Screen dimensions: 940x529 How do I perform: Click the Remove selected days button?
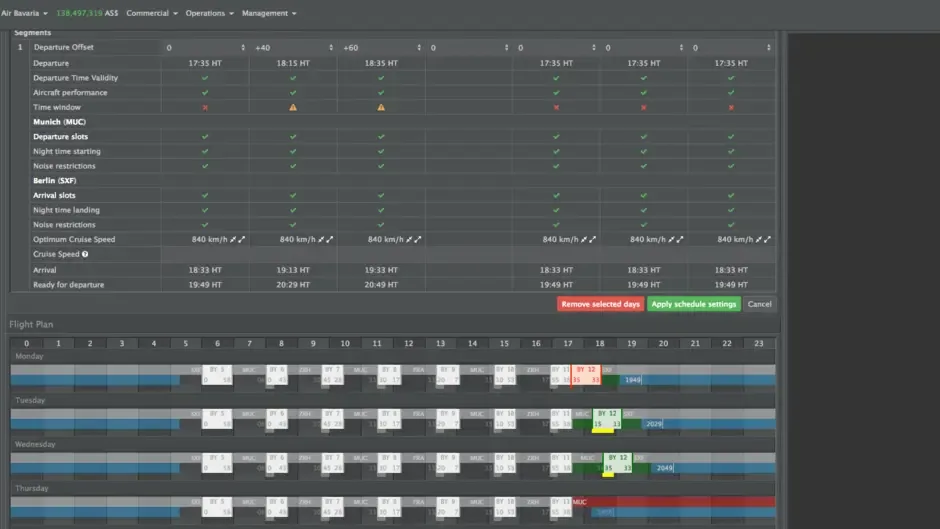tap(600, 304)
